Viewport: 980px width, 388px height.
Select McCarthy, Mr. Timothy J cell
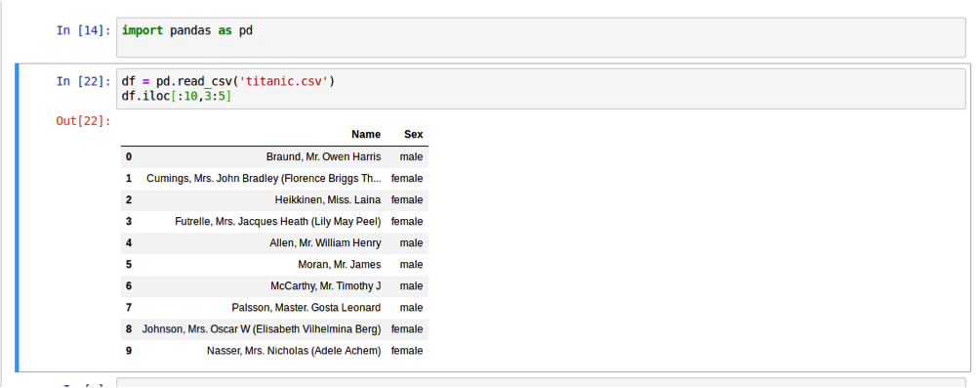pos(325,285)
